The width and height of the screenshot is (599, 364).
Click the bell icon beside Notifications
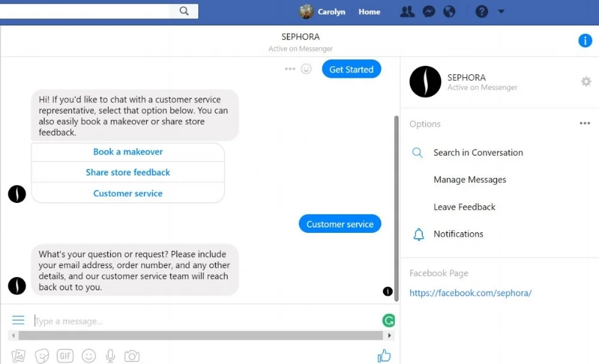[x=419, y=234]
